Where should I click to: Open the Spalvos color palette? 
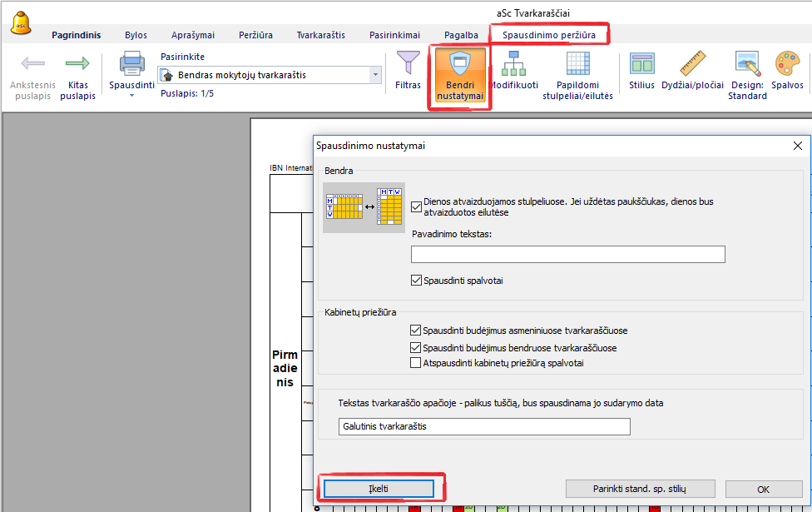(787, 64)
